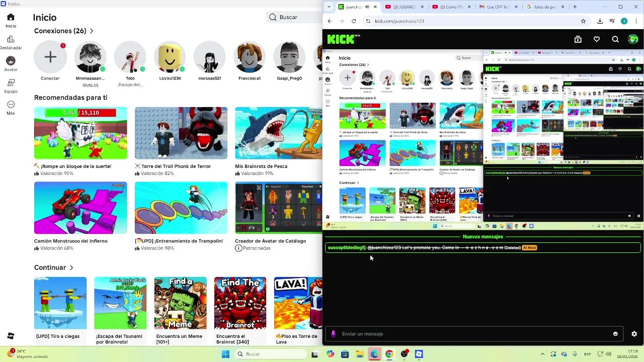
Task: Click 'Nuevos mensajes' chat banner
Action: click(482, 236)
